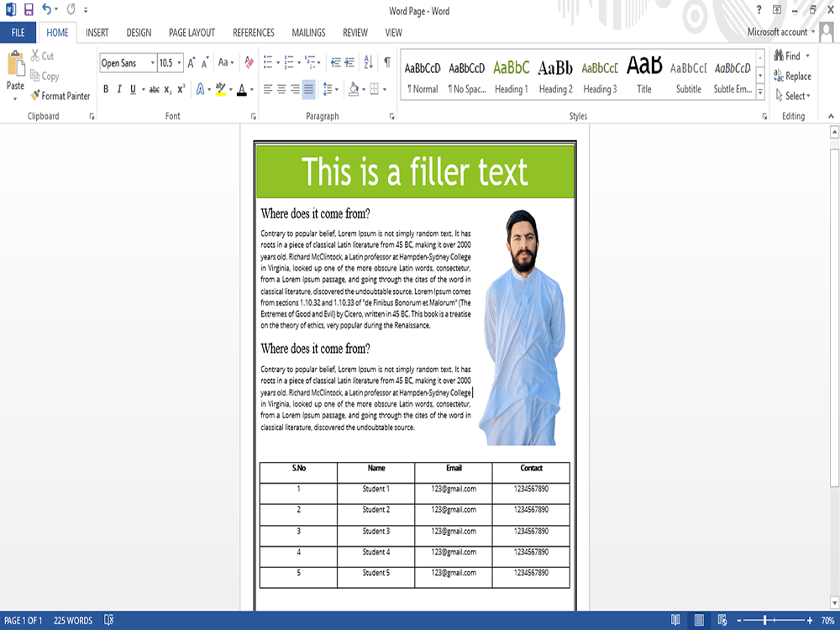Click the Redo arrow in quick access

tap(71, 9)
